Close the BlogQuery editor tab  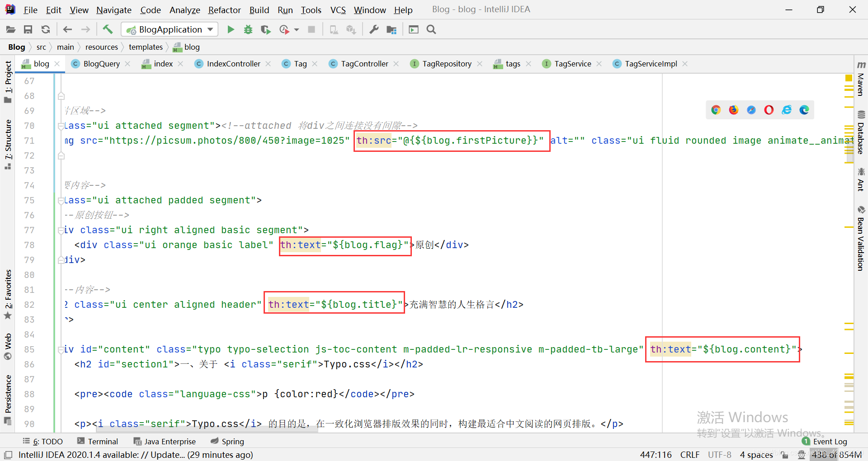pos(128,64)
